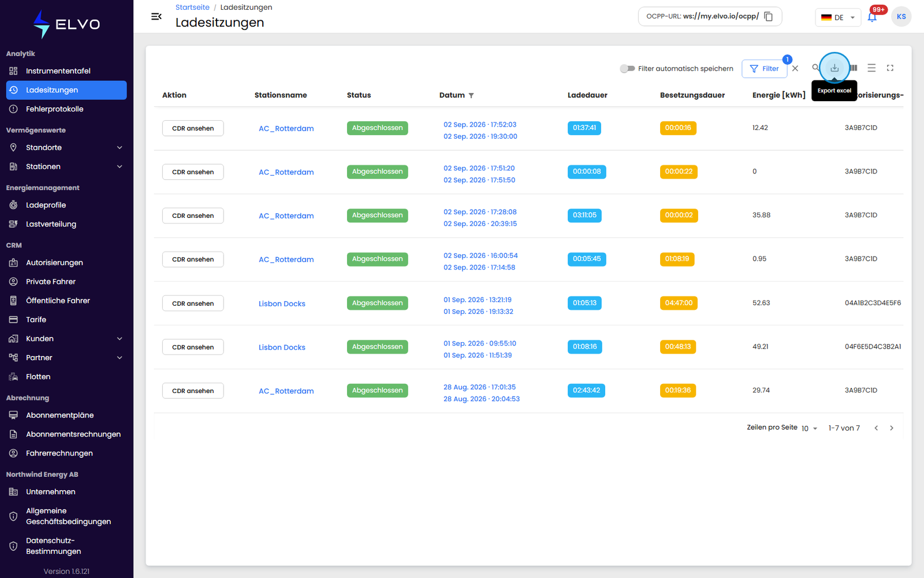Open Flotten in the sidebar
The height and width of the screenshot is (578, 924).
pos(66,377)
